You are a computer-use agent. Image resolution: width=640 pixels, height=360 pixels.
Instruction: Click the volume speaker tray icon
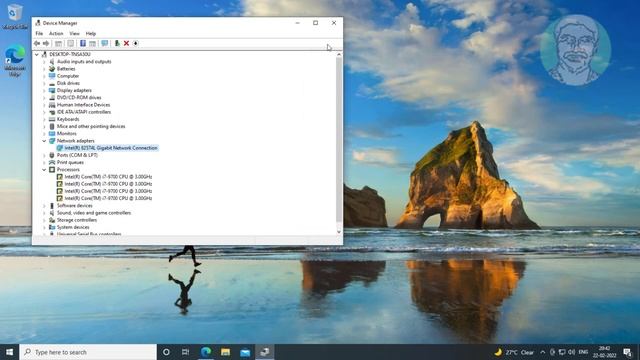coord(571,352)
